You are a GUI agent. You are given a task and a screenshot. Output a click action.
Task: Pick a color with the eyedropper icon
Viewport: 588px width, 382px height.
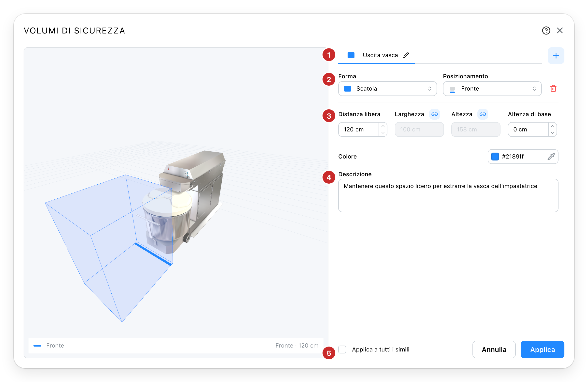point(551,156)
